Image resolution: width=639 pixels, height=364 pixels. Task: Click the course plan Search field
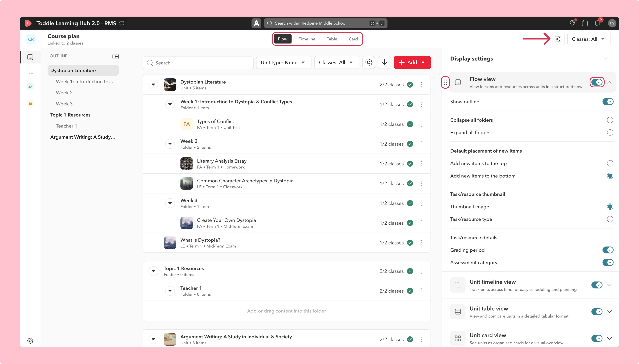(198, 63)
